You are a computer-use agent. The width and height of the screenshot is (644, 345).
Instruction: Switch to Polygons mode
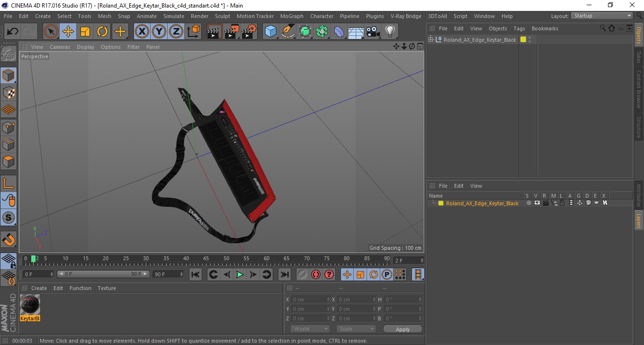click(x=9, y=161)
